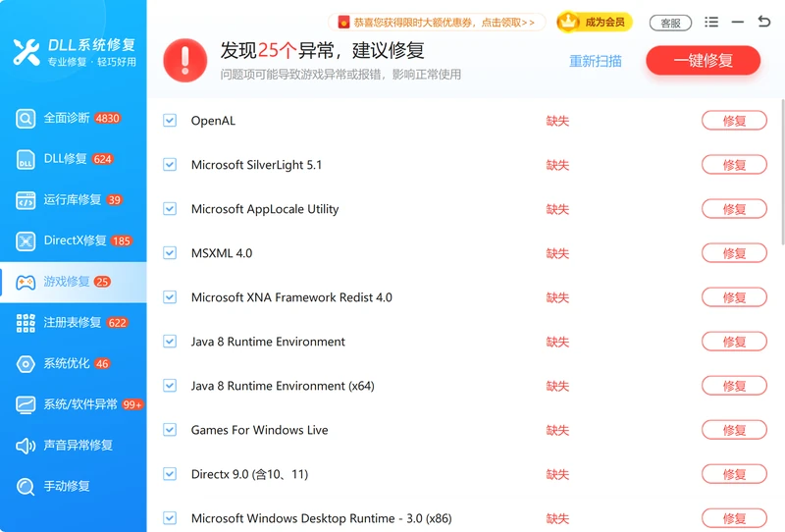Click the red envelope coupon icon
Screen dimensions: 785x532
pyautogui.click(x=343, y=22)
